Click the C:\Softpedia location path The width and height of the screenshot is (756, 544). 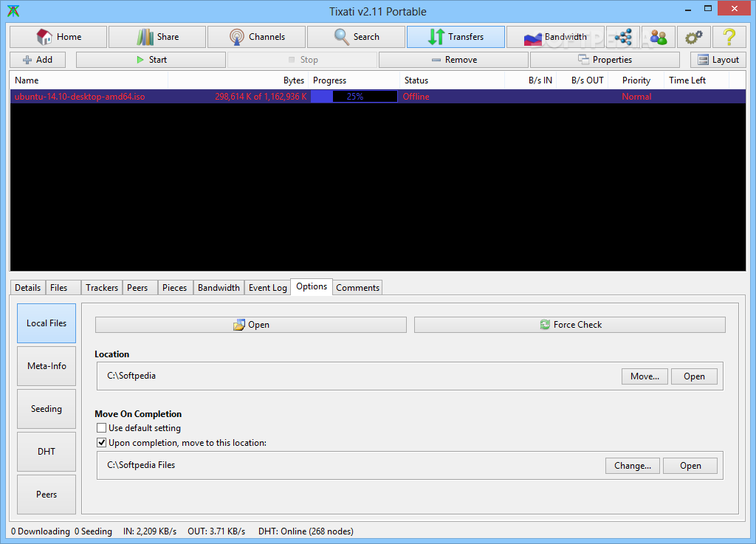[131, 376]
